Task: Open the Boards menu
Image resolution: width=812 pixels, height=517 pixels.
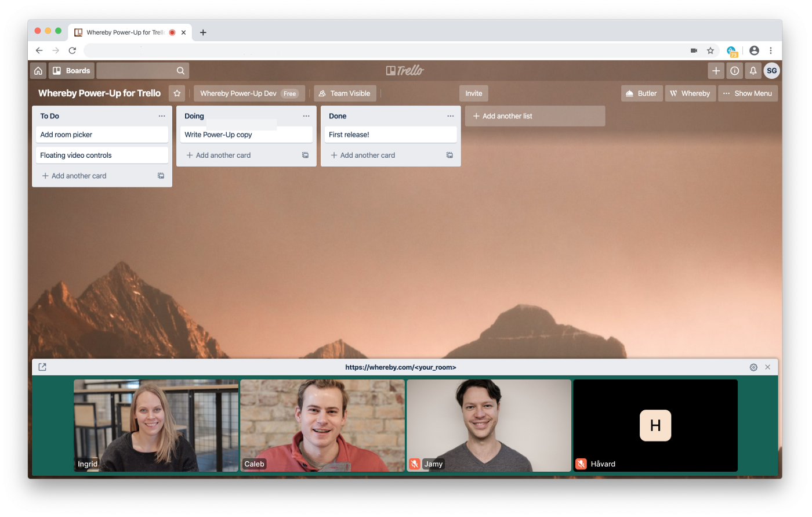Action: point(72,71)
